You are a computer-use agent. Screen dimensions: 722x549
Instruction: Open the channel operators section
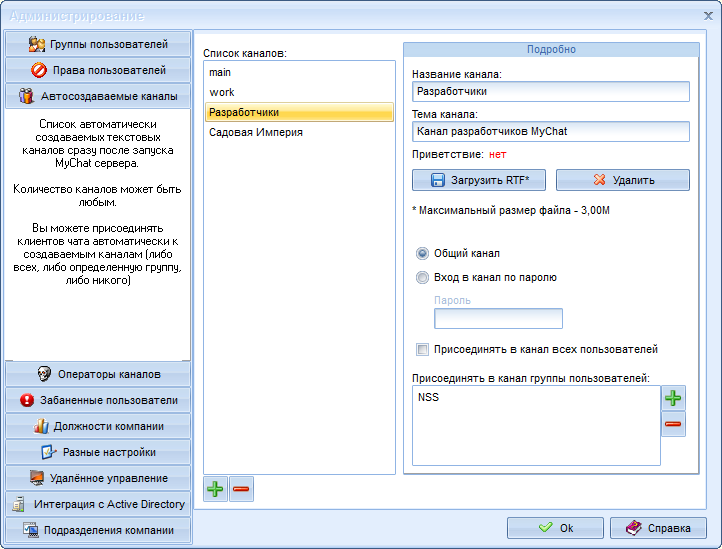click(x=98, y=374)
